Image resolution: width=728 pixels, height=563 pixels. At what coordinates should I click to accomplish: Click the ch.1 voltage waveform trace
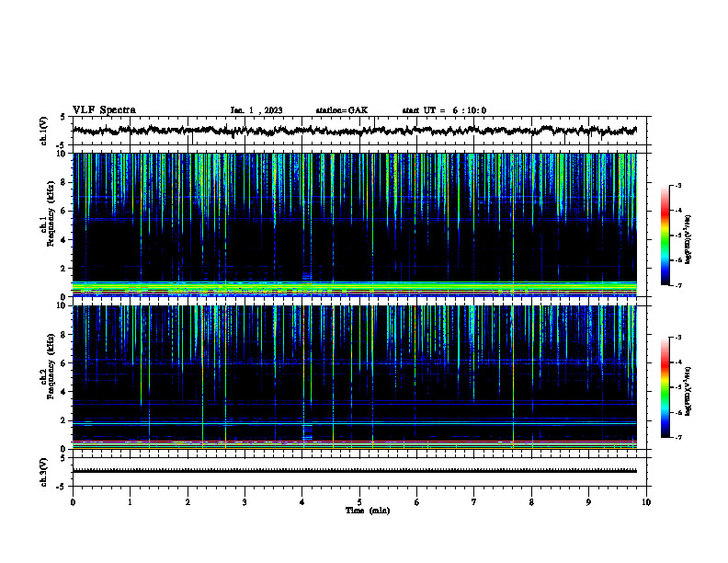tap(354, 131)
